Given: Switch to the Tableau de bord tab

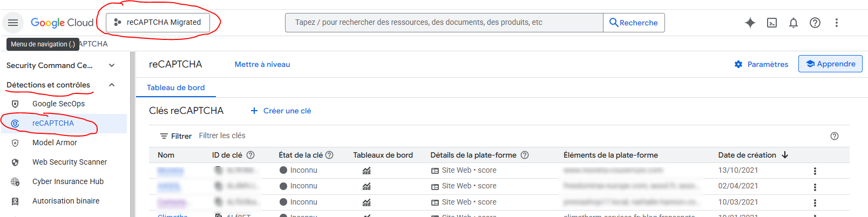Looking at the screenshot, I should click(176, 87).
